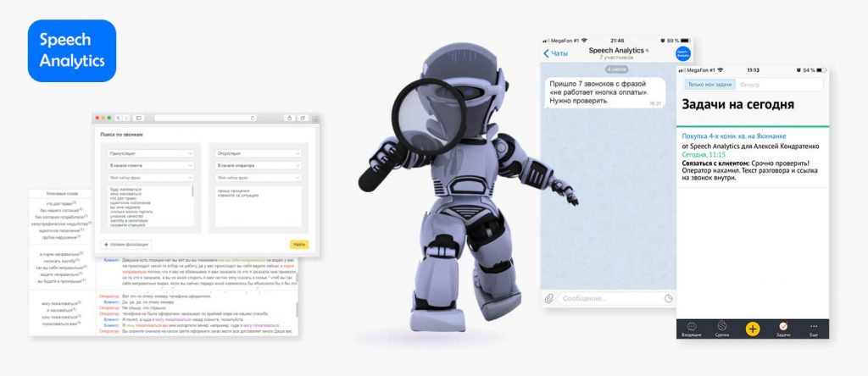Open left phrase set dropdown under client channel
The image size is (868, 376).
click(151, 178)
